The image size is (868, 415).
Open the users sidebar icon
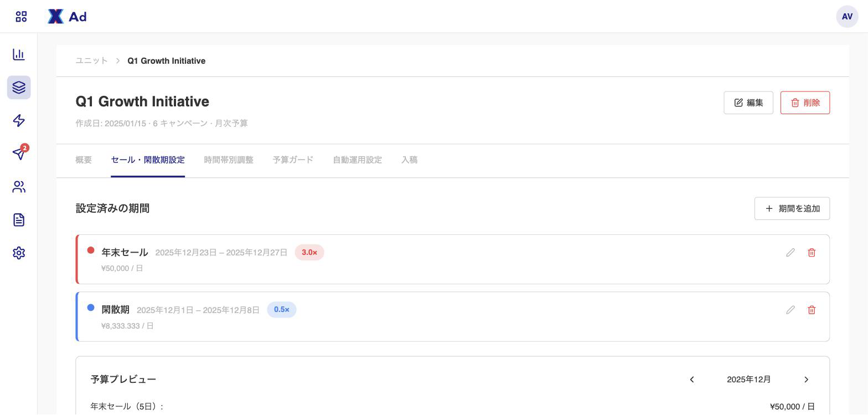(x=19, y=187)
